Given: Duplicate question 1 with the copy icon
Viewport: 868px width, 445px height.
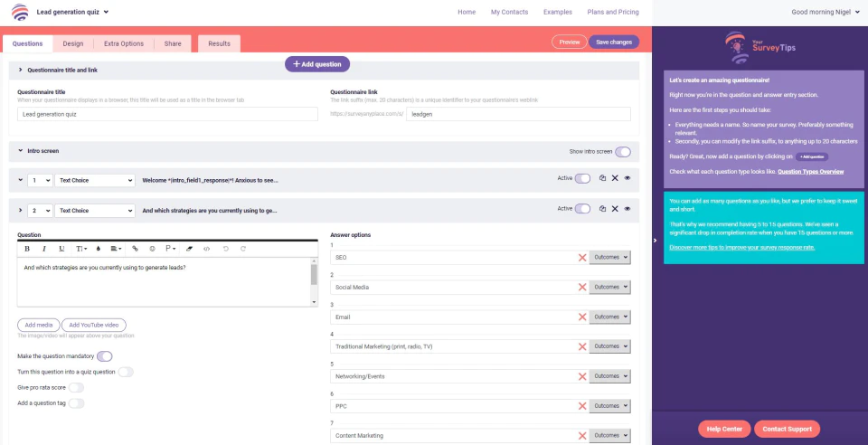Looking at the screenshot, I should click(x=602, y=179).
